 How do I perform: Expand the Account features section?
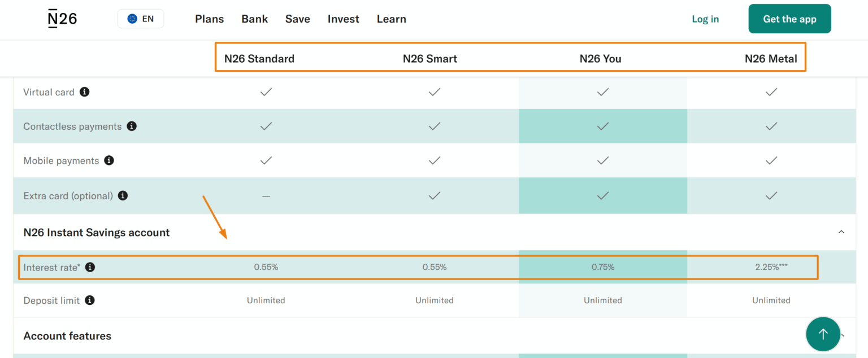pos(841,336)
